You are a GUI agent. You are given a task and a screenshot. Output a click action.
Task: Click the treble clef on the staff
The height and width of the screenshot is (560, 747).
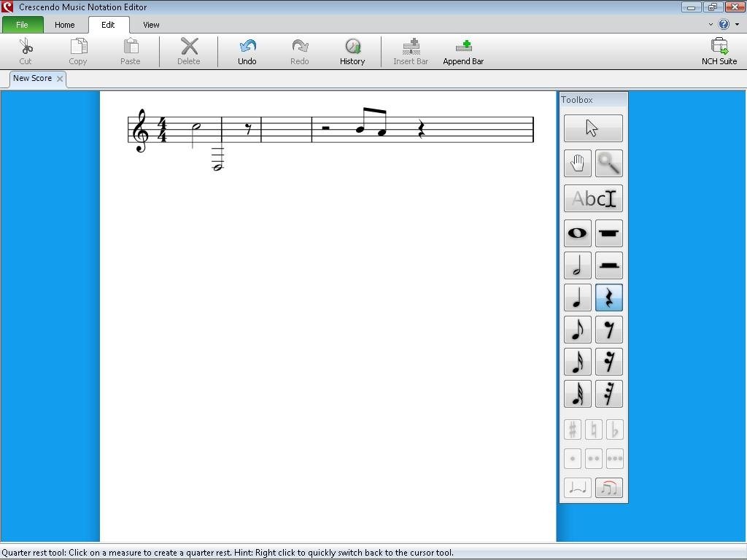[141, 131]
